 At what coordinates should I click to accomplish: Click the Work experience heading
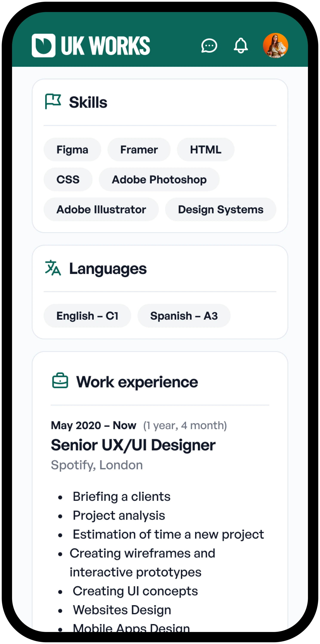[137, 382]
